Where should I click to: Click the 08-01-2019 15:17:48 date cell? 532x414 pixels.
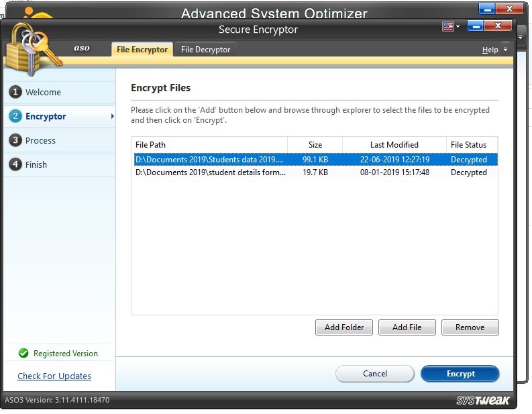394,172
